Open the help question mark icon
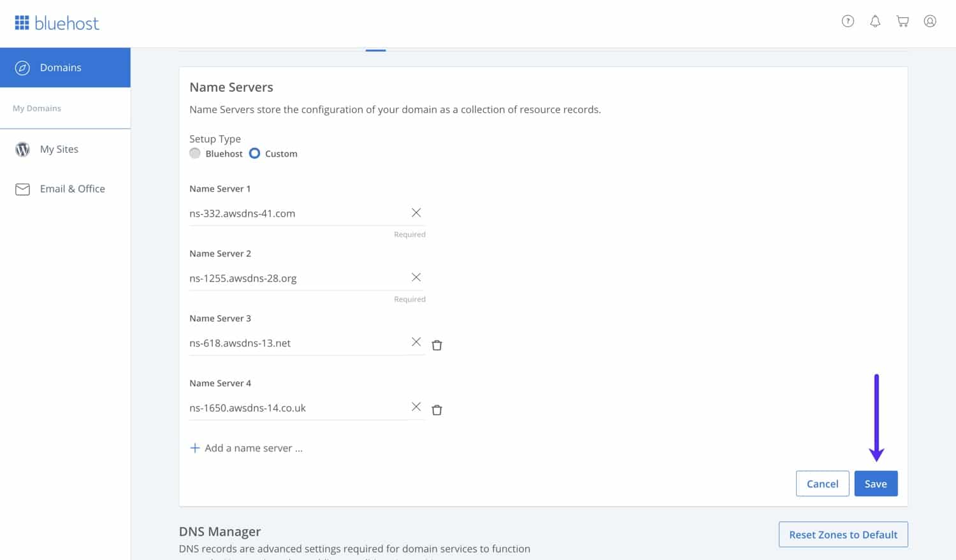 pos(848,21)
